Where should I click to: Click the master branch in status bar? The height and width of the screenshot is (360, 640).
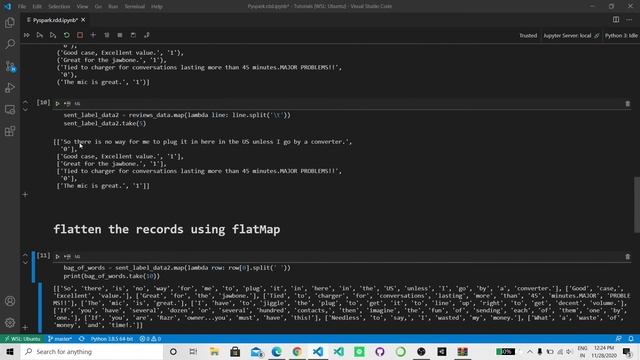(60, 339)
